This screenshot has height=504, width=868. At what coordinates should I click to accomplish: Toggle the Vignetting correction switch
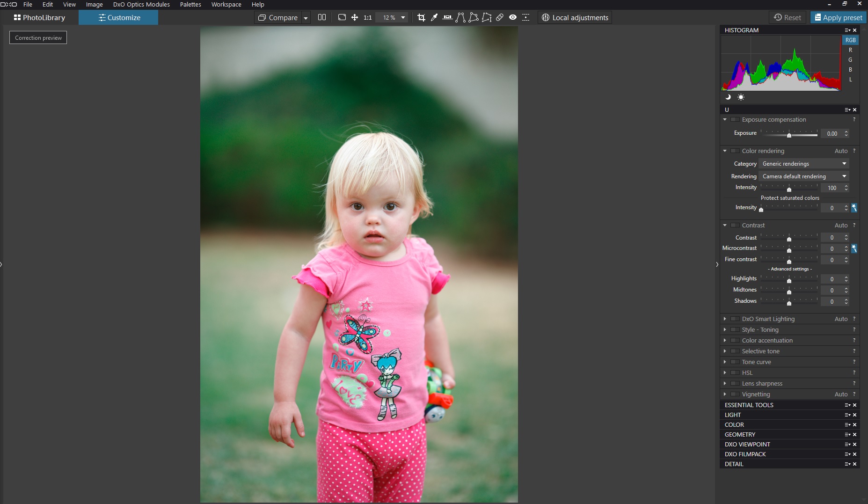(x=735, y=394)
